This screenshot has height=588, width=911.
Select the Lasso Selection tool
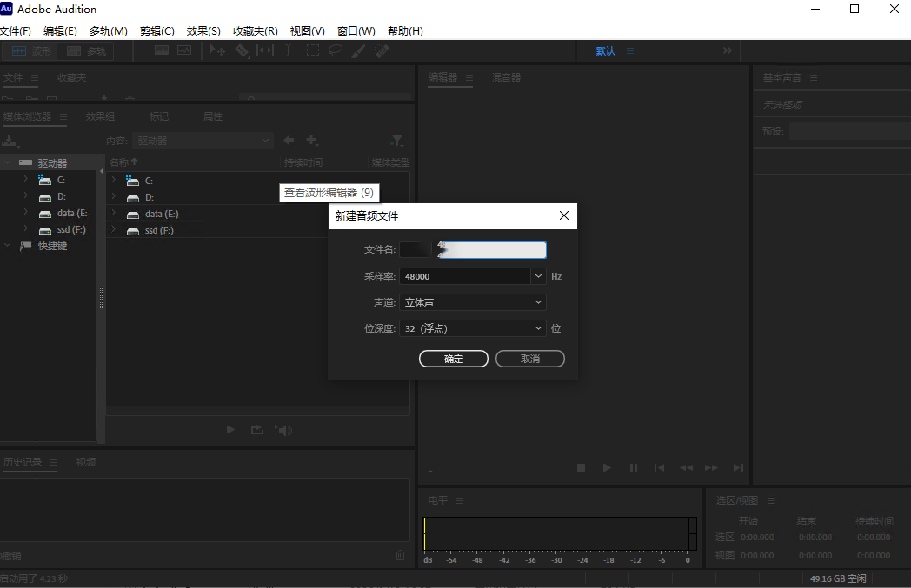pos(336,50)
